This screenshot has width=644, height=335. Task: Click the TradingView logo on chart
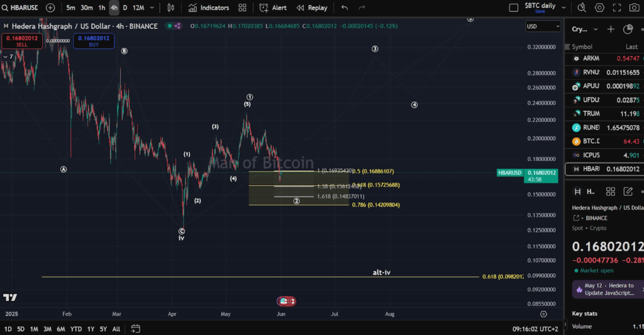[x=10, y=297]
